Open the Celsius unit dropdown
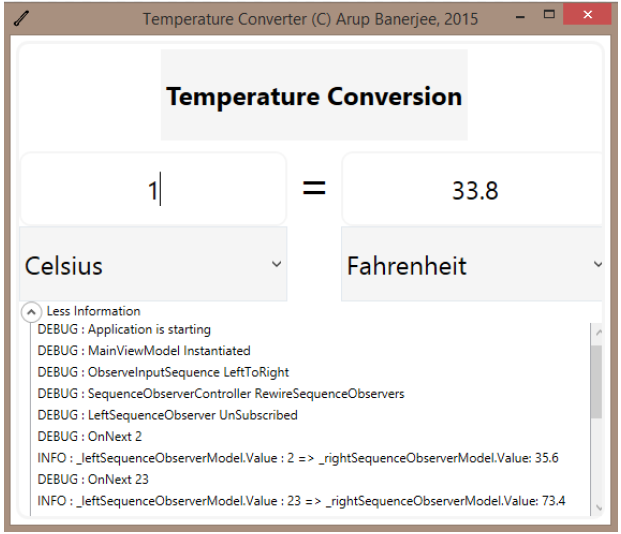This screenshot has height=534, width=621. click(x=153, y=264)
